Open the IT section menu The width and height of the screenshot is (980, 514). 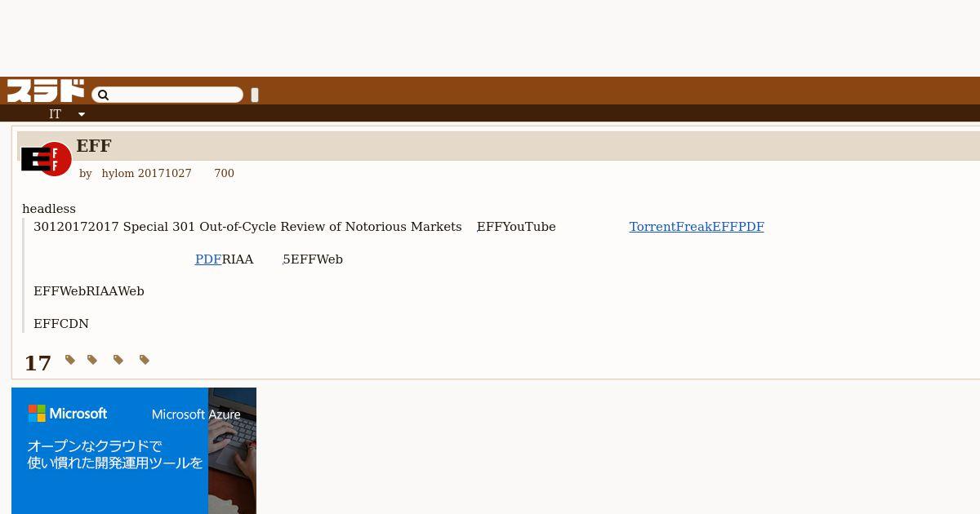[x=55, y=114]
